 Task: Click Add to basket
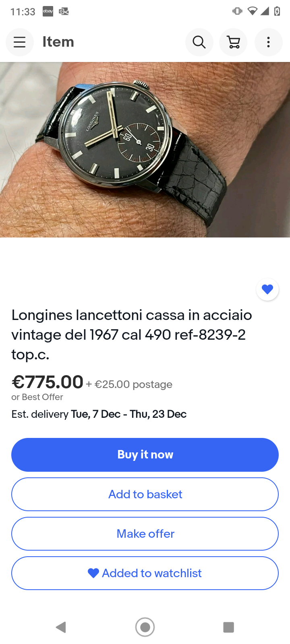(x=145, y=494)
